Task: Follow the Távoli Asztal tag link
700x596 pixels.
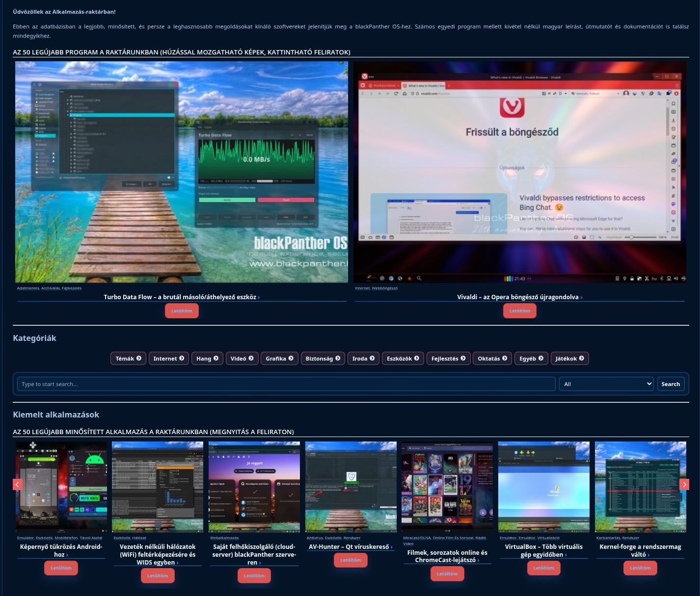Action: [x=91, y=538]
